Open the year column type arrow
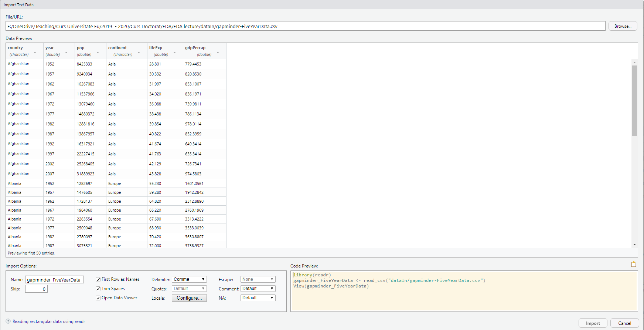644x330 pixels. [x=67, y=53]
